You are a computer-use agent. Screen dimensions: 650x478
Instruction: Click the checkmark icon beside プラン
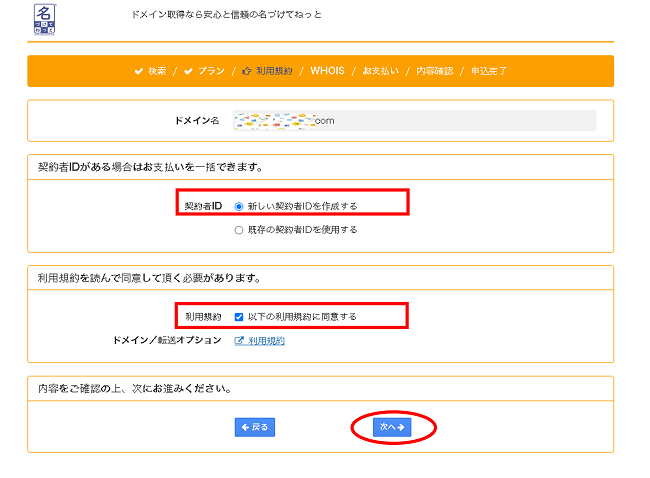click(190, 71)
